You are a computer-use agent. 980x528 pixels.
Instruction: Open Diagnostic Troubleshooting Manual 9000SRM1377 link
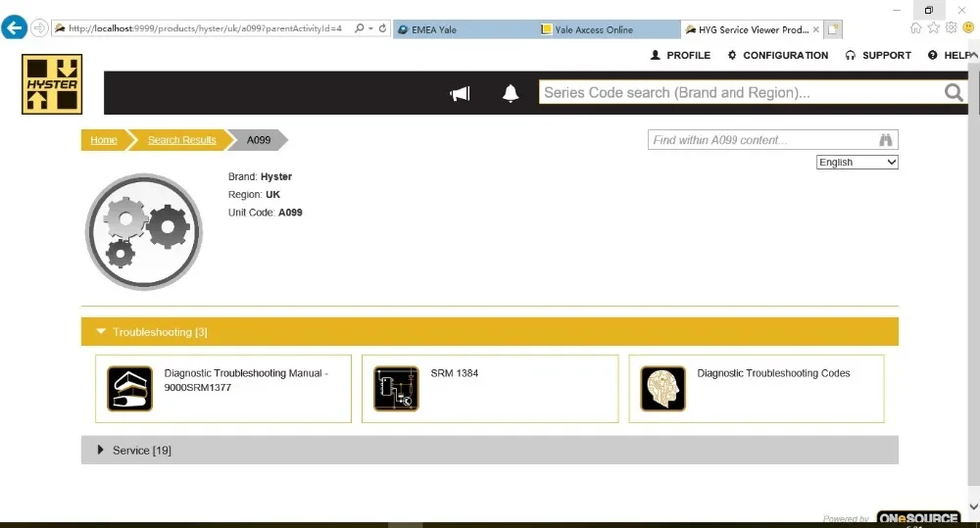pyautogui.click(x=246, y=380)
